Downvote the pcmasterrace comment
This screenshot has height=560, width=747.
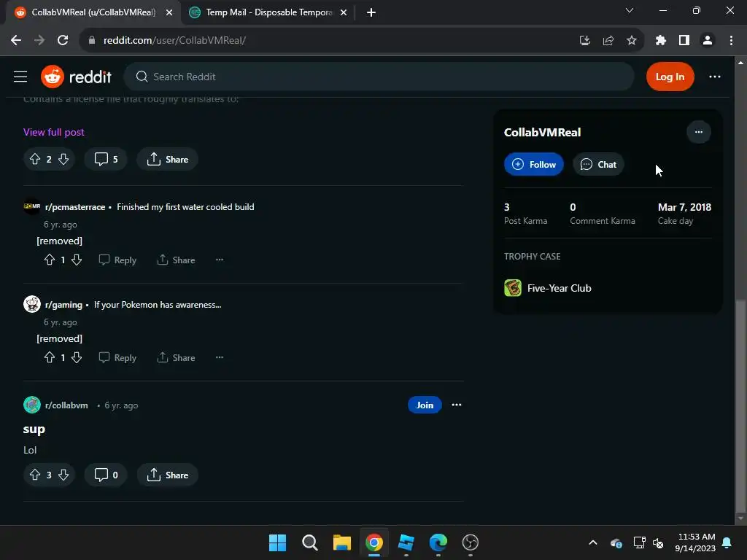[x=76, y=260]
